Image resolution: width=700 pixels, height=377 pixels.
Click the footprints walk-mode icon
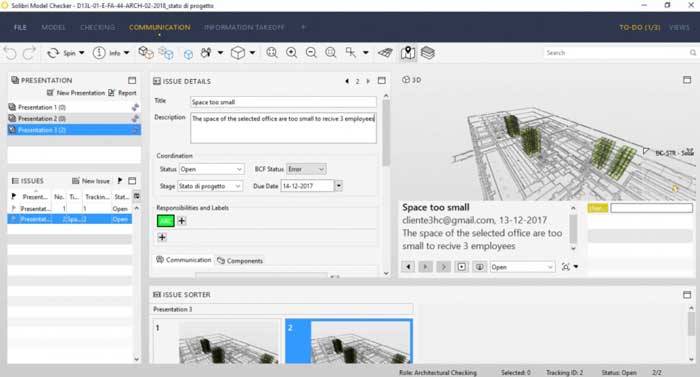pos(206,53)
